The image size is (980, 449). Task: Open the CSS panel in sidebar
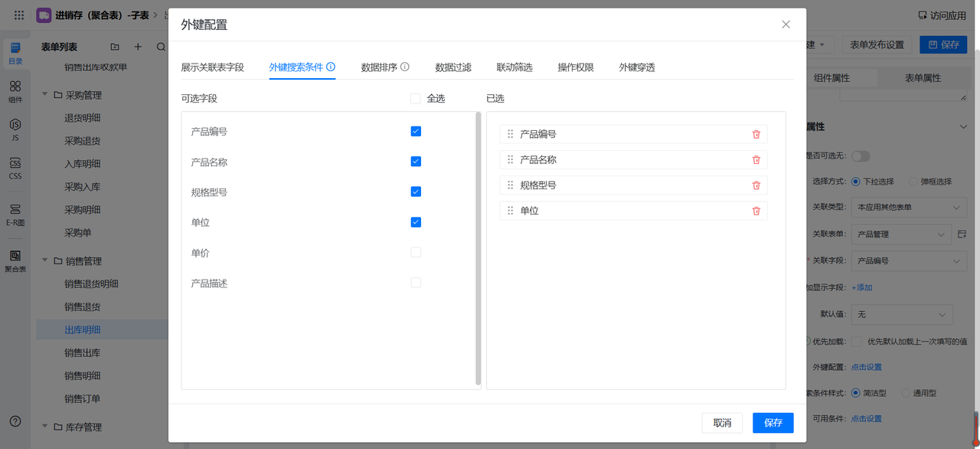coord(15,167)
